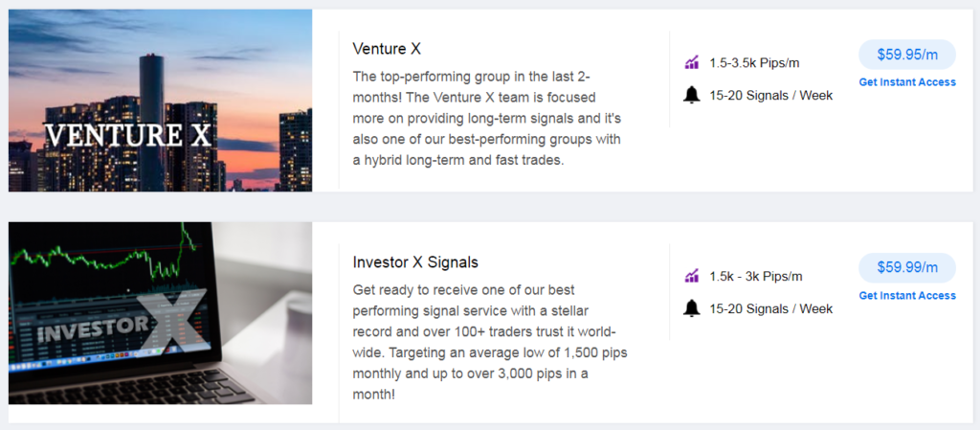Click the Investor X Signals description paragraph
This screenshot has height=430, width=980.
coord(490,343)
